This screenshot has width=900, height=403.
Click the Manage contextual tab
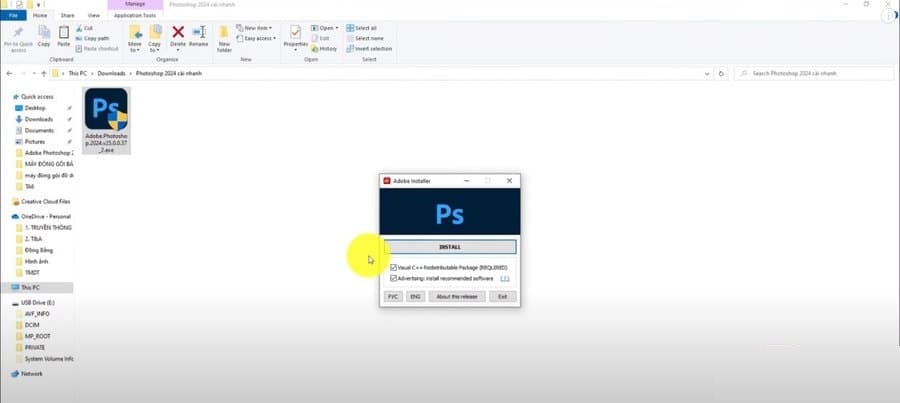135,5
